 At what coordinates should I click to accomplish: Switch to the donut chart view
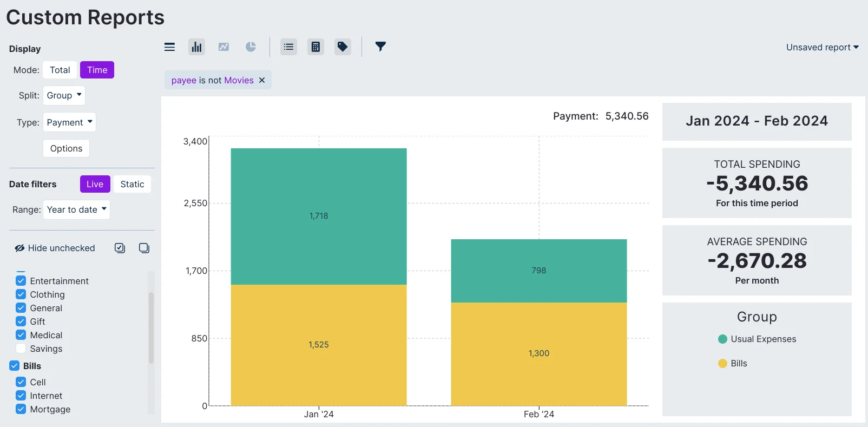(x=251, y=47)
